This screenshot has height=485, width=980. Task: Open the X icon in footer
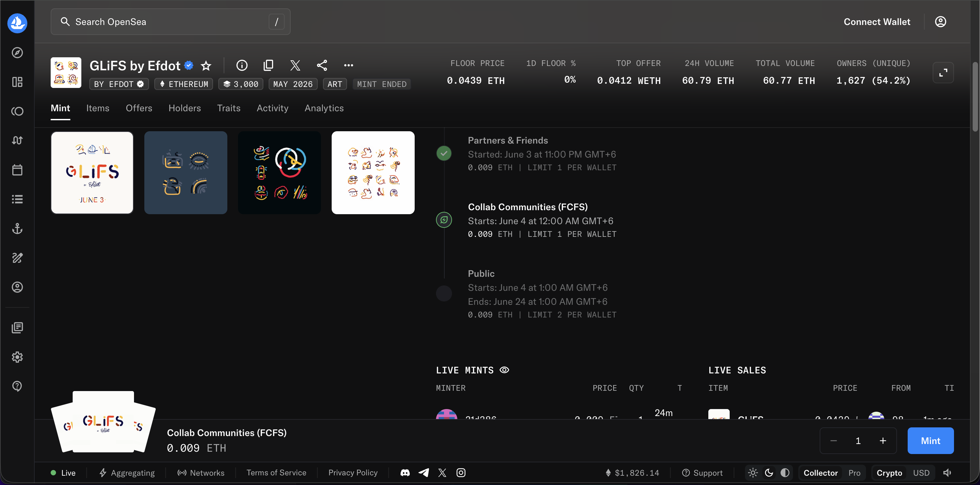coord(442,472)
